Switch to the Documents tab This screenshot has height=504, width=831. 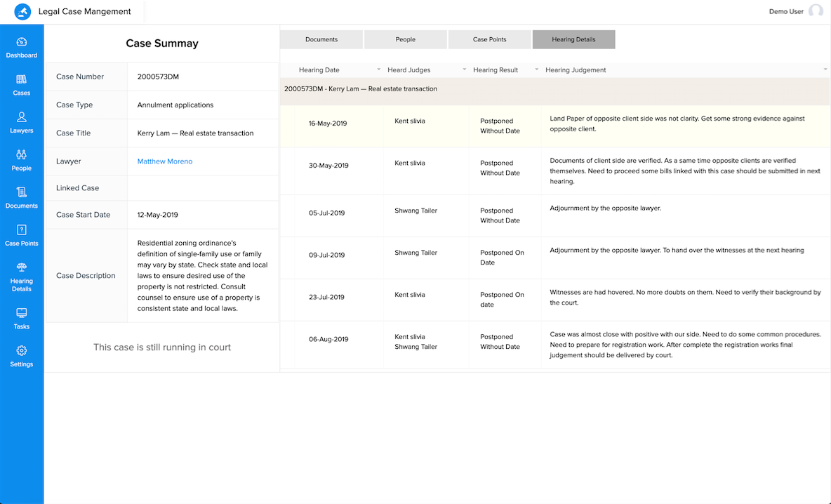[321, 39]
